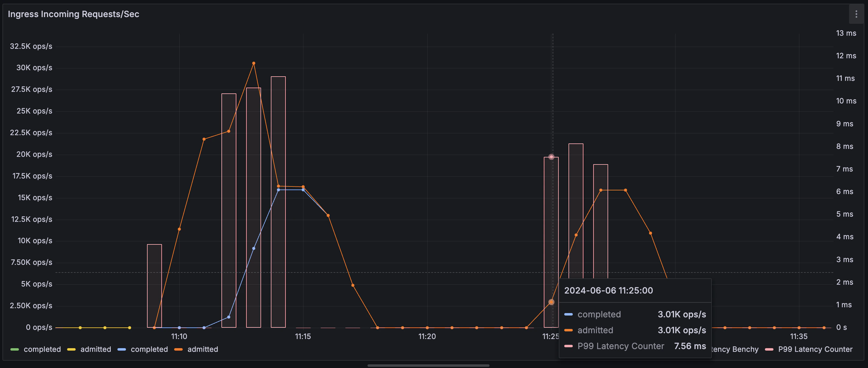Click the first pink latency bar before 11:10

coord(154,286)
